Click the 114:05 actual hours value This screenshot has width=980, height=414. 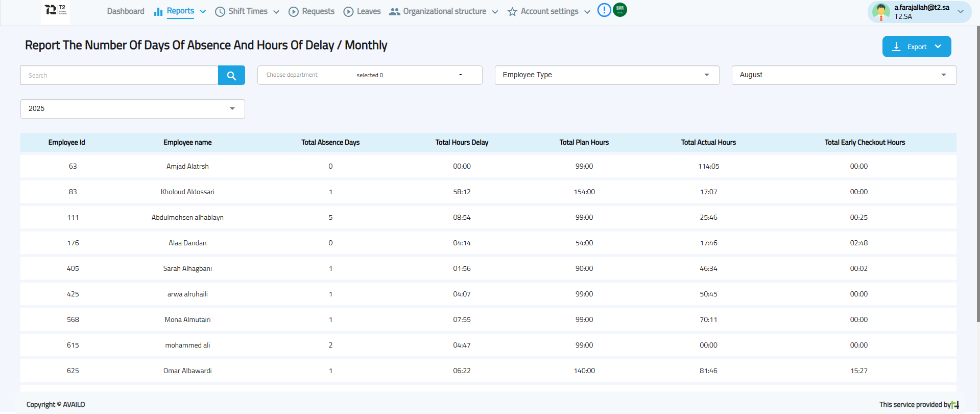coord(708,166)
